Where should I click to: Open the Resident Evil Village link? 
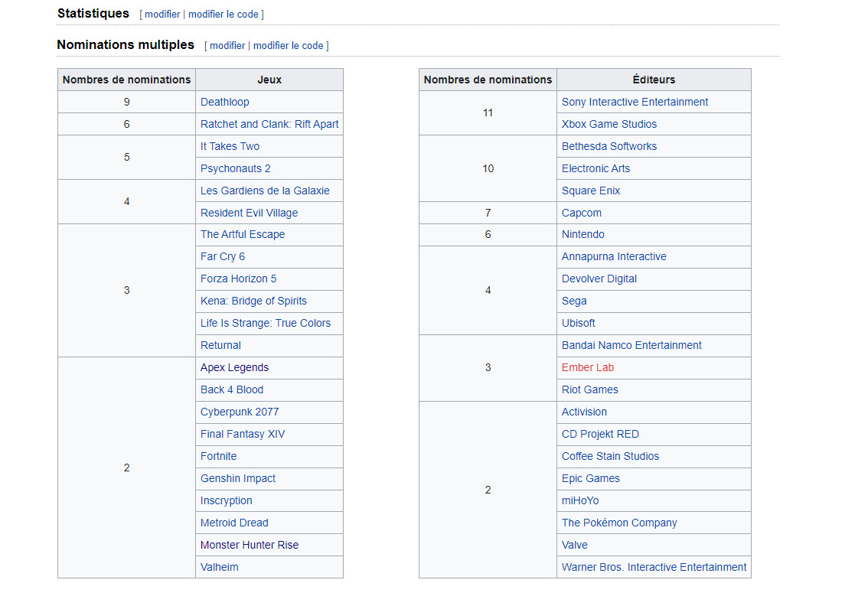tap(249, 213)
